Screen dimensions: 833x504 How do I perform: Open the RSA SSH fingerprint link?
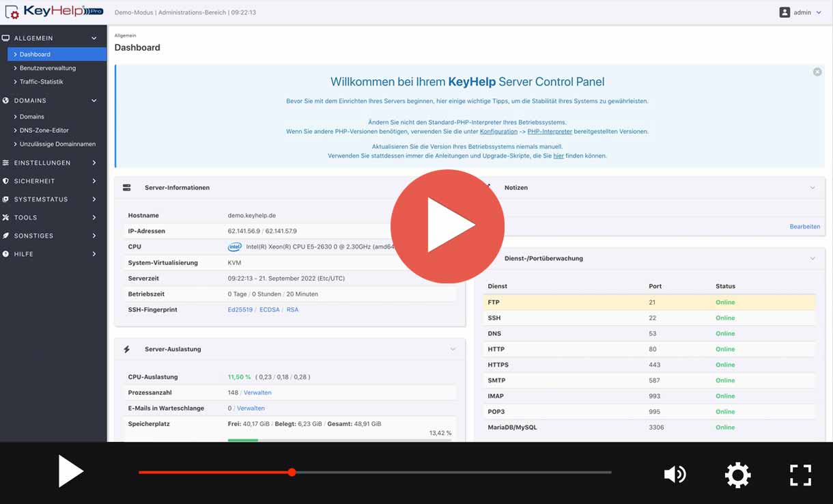pyautogui.click(x=292, y=310)
